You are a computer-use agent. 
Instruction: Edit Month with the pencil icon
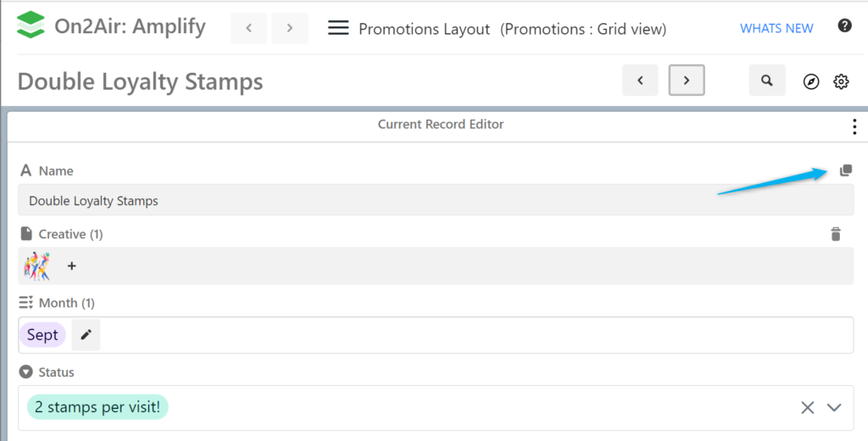[86, 335]
